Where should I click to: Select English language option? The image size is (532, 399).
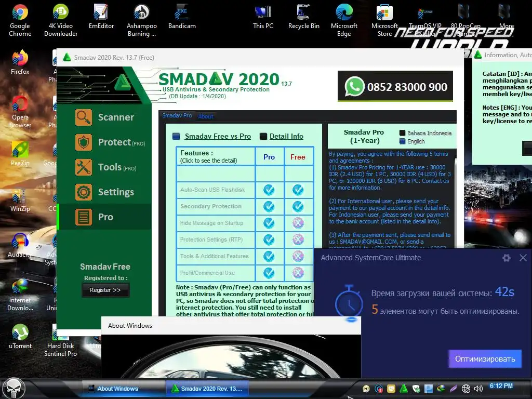pyautogui.click(x=412, y=141)
